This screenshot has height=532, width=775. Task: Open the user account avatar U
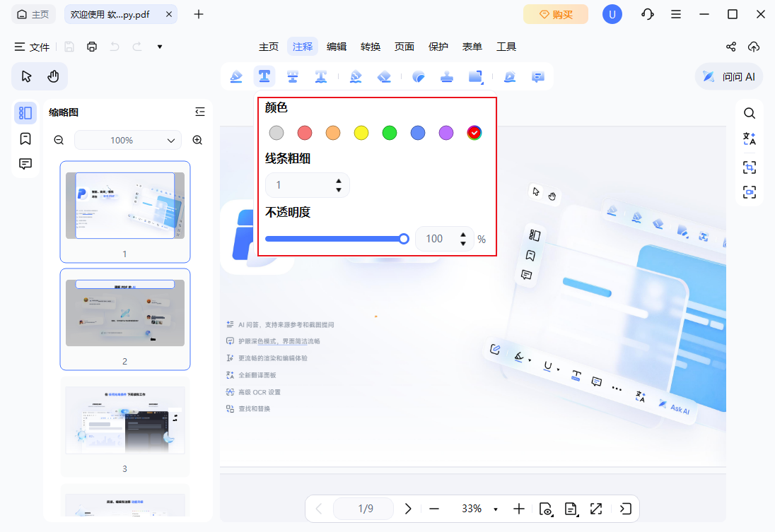pos(612,14)
